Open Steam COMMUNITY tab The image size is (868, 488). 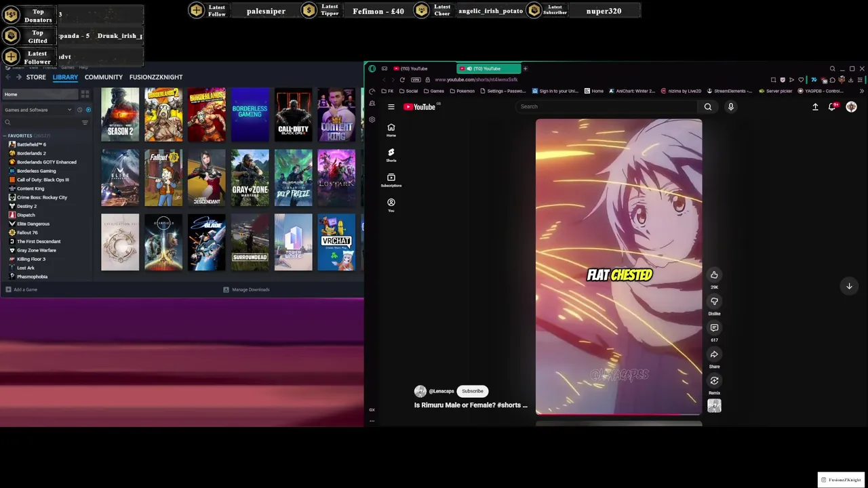[x=104, y=77]
